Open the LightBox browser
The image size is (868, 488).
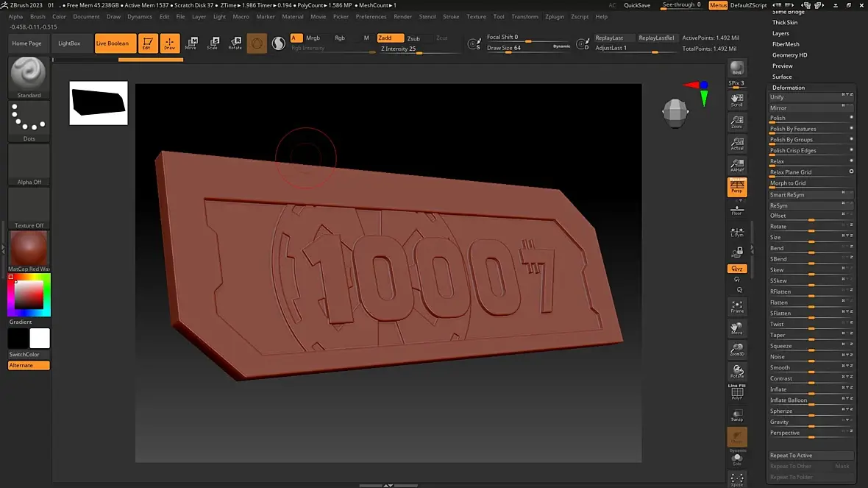[x=69, y=43]
